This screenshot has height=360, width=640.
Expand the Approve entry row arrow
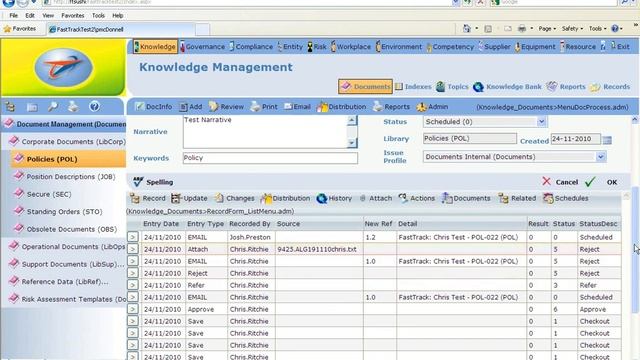coord(133,309)
